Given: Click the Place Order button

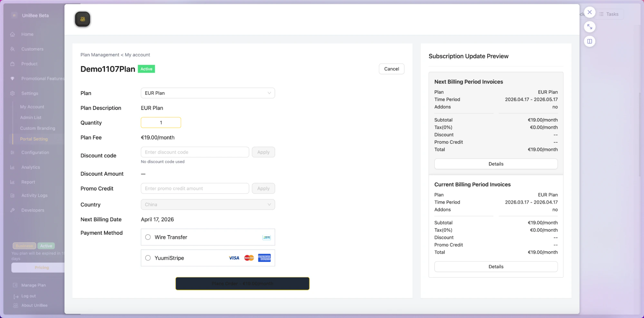Looking at the screenshot, I should point(242,283).
